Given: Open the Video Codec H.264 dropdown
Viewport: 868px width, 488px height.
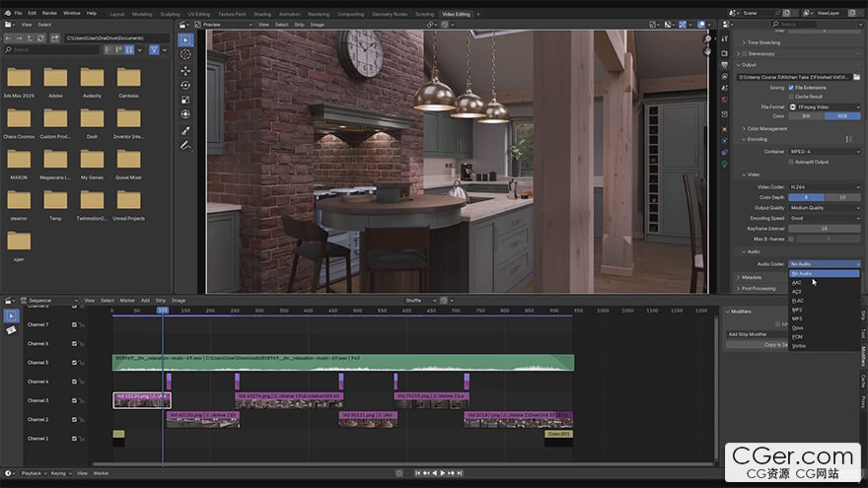Looking at the screenshot, I should (823, 186).
